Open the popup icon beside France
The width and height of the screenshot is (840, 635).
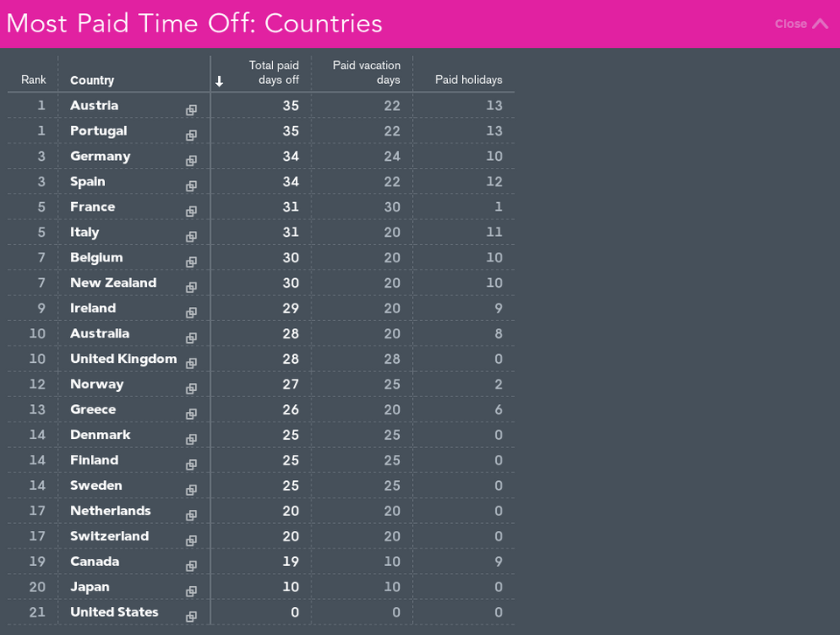click(192, 212)
